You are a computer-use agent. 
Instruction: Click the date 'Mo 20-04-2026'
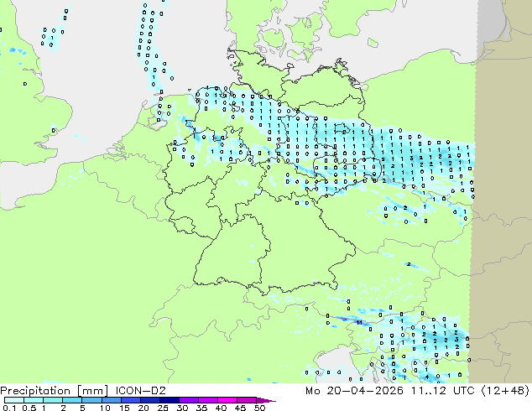354,391
